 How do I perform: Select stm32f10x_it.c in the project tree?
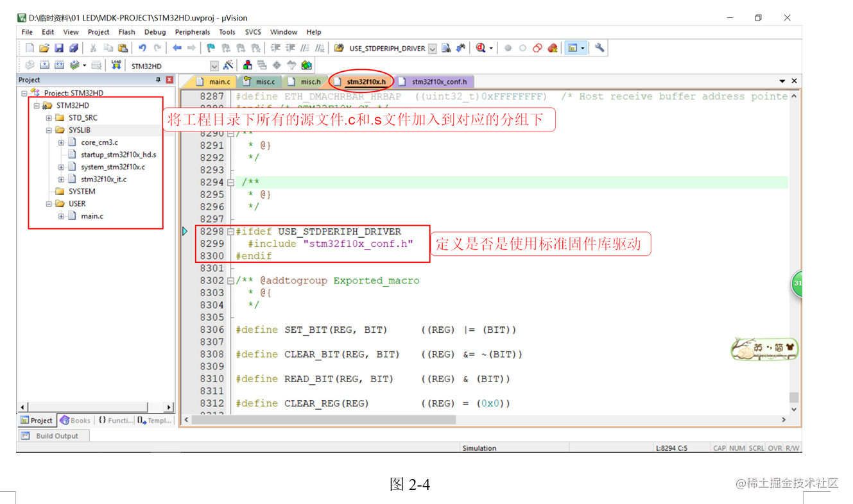(103, 180)
